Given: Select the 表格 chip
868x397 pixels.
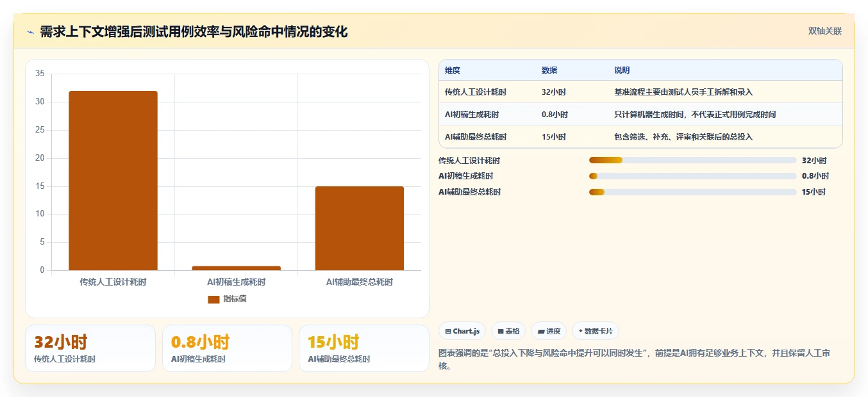Looking at the screenshot, I should pyautogui.click(x=508, y=331).
